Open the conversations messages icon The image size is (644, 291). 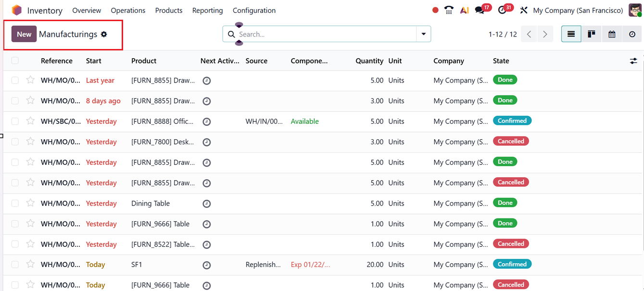tap(480, 10)
